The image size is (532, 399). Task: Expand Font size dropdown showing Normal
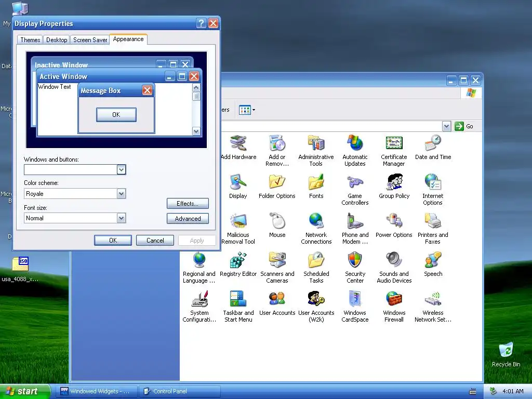[121, 218]
